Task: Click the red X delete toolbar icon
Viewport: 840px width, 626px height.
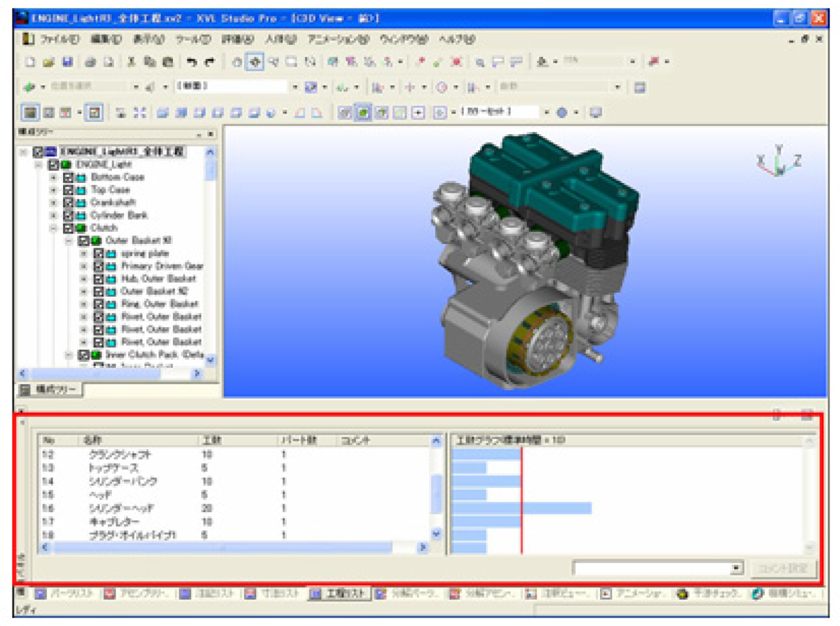Action: tap(456, 62)
